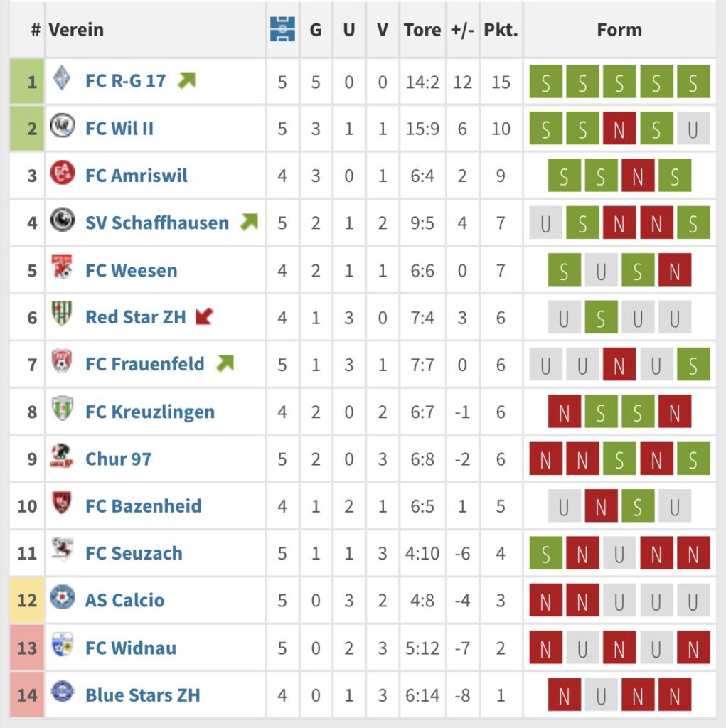The image size is (726, 728).
Task: Open the FC Bazenheid team link
Action: pyautogui.click(x=144, y=506)
